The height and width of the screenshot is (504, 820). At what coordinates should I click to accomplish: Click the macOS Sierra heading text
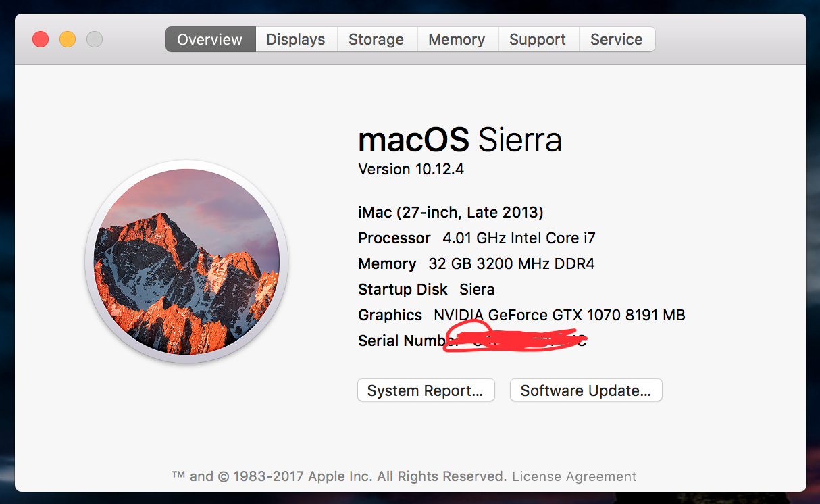[x=460, y=140]
